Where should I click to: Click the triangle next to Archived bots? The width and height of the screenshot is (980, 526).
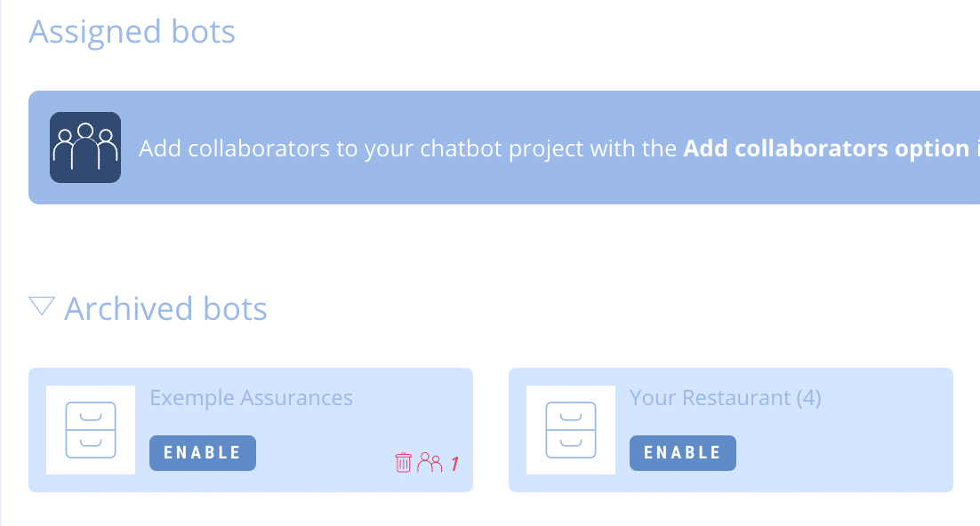click(42, 305)
